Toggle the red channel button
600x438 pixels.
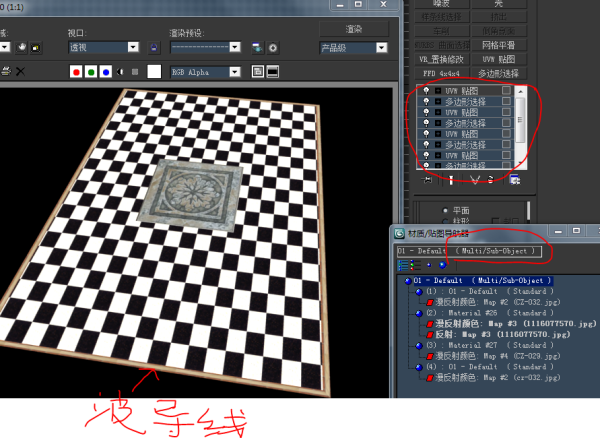point(76,72)
